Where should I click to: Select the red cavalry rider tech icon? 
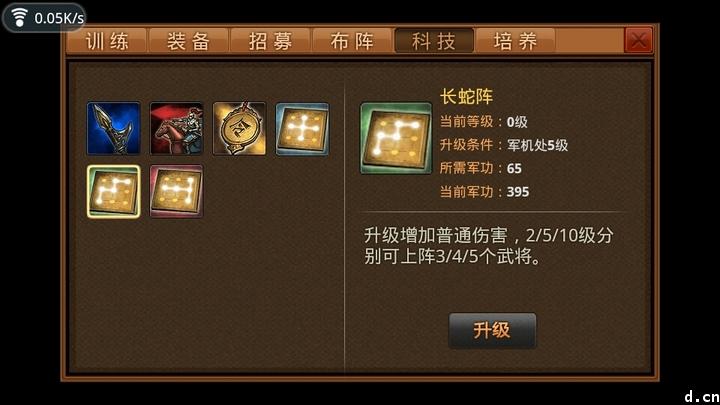176,129
